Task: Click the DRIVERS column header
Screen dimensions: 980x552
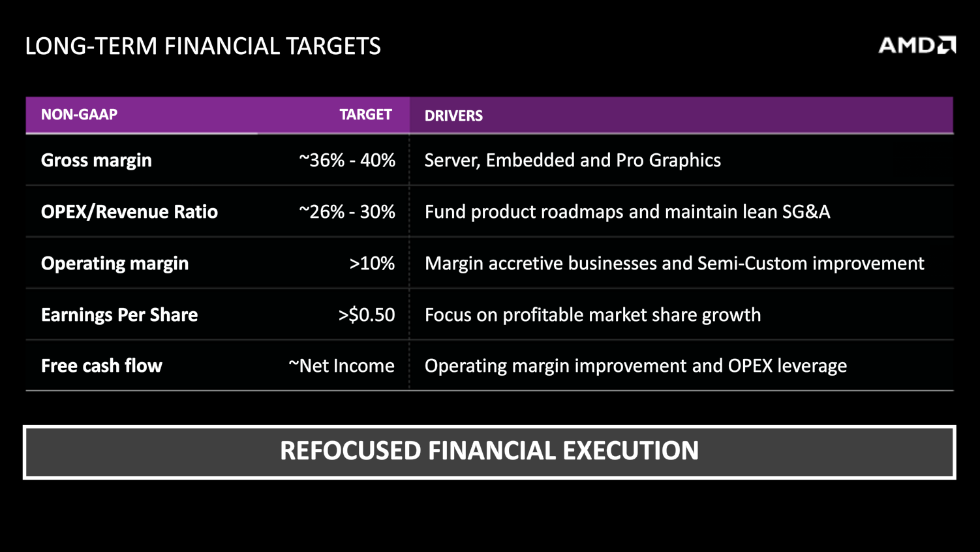Action: point(453,115)
